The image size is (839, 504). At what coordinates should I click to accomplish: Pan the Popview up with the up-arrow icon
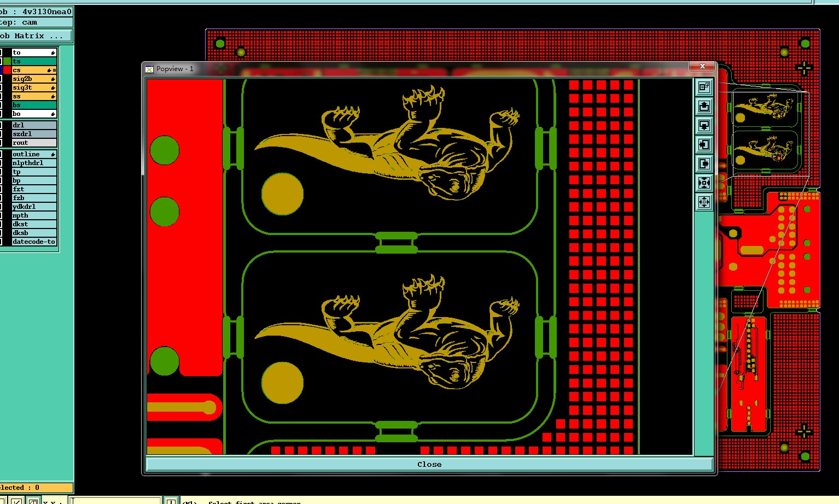coord(704,106)
